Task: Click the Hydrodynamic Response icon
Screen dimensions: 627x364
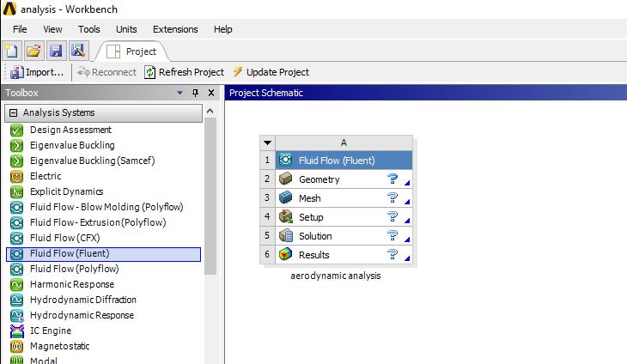Action: click(16, 315)
